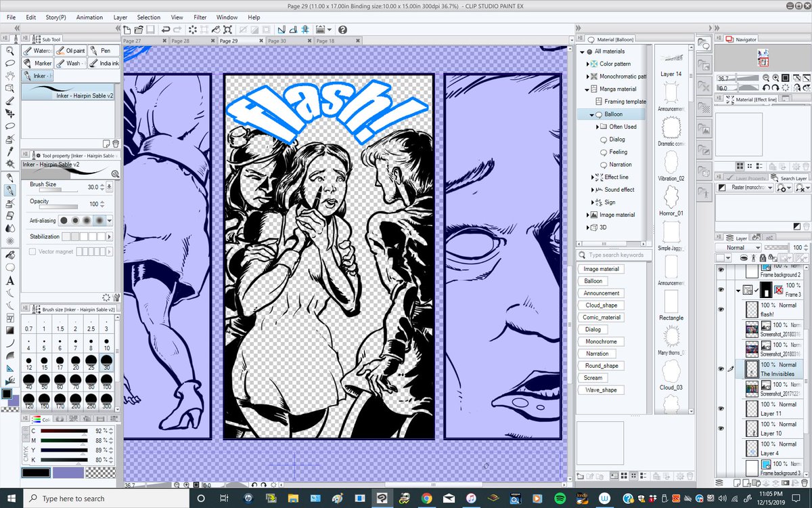Click the purple sub color swatch

(x=68, y=473)
